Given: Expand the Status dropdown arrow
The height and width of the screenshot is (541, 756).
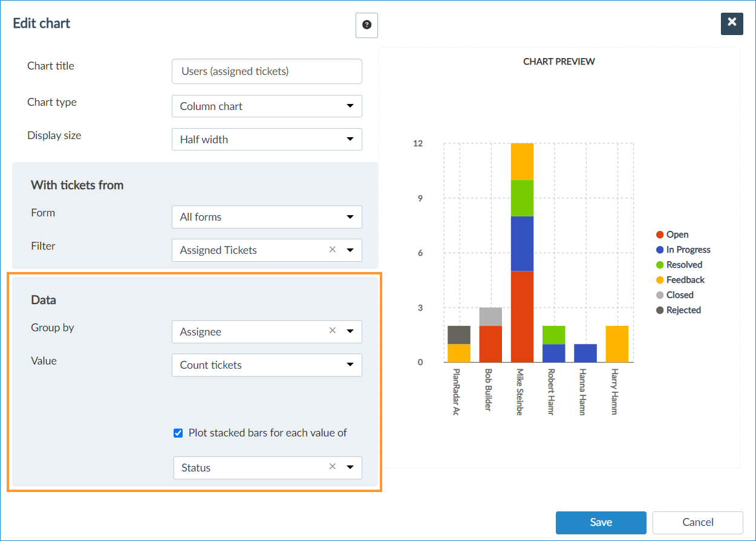Looking at the screenshot, I should 350,467.
